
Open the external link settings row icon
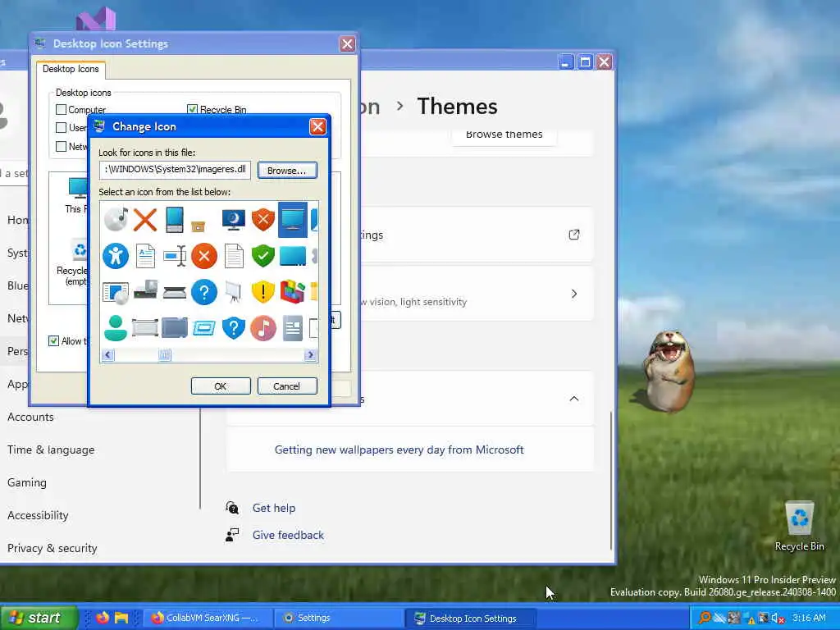pos(574,235)
